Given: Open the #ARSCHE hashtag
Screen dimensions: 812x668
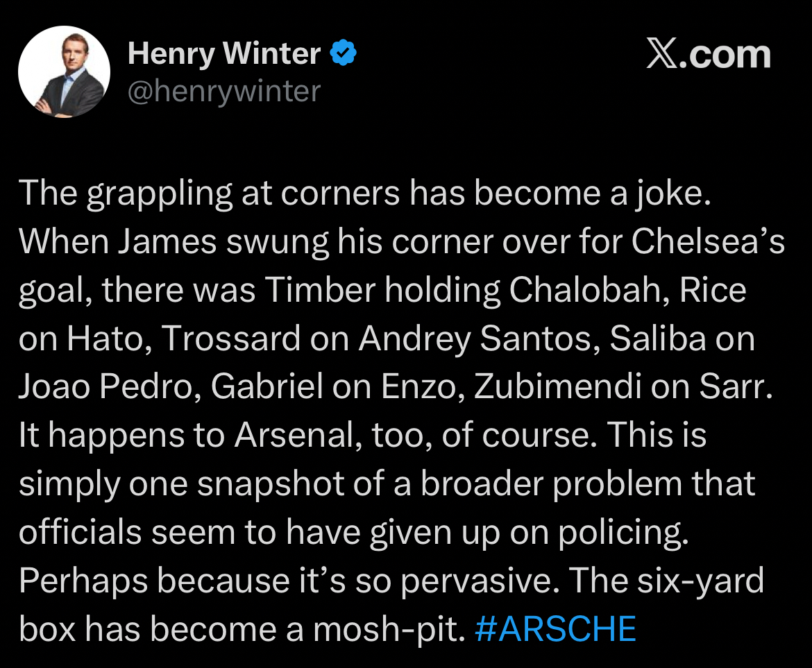Looking at the screenshot, I should coord(556,628).
